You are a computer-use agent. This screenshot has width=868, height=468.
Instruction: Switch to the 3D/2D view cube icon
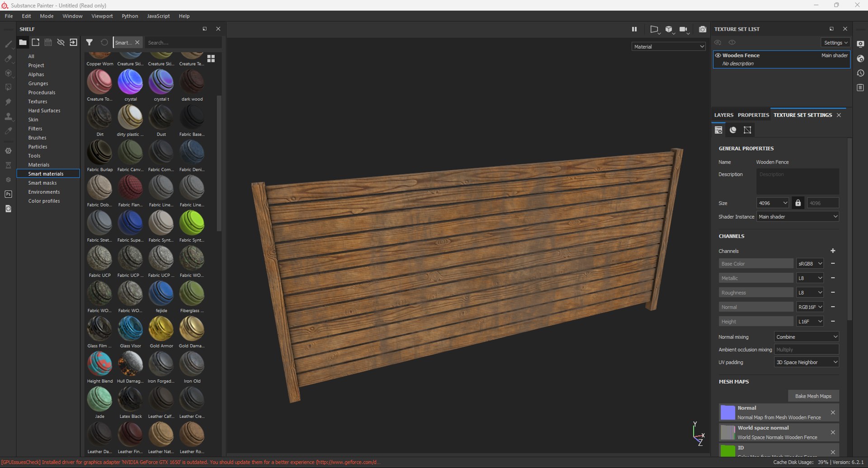[x=669, y=29]
